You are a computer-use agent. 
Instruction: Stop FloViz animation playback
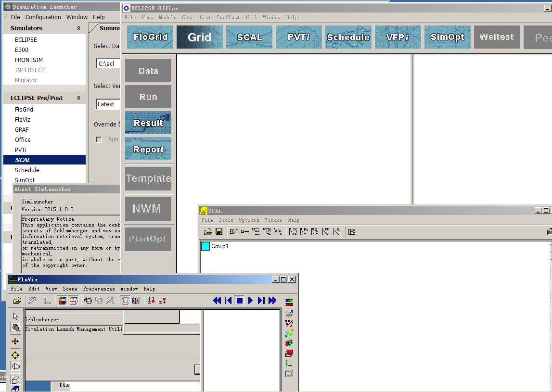tap(239, 301)
